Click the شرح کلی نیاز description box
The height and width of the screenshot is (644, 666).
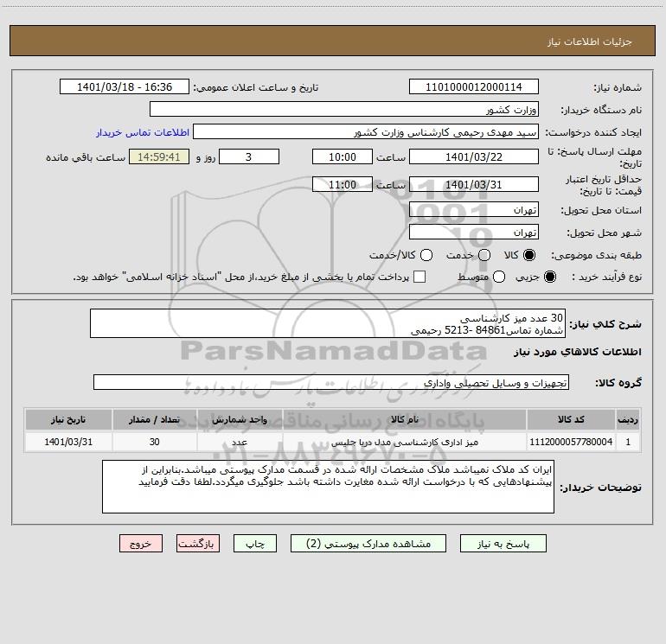click(x=328, y=323)
